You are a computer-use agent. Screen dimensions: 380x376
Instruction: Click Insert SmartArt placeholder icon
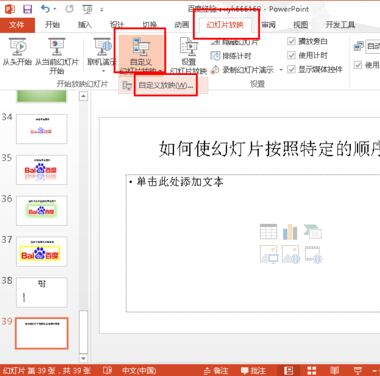pos(313,232)
